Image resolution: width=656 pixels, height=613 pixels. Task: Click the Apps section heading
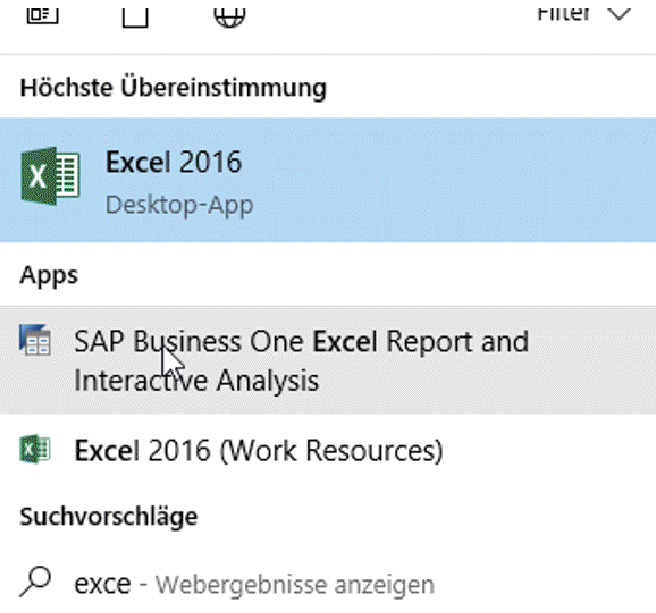[x=48, y=273]
